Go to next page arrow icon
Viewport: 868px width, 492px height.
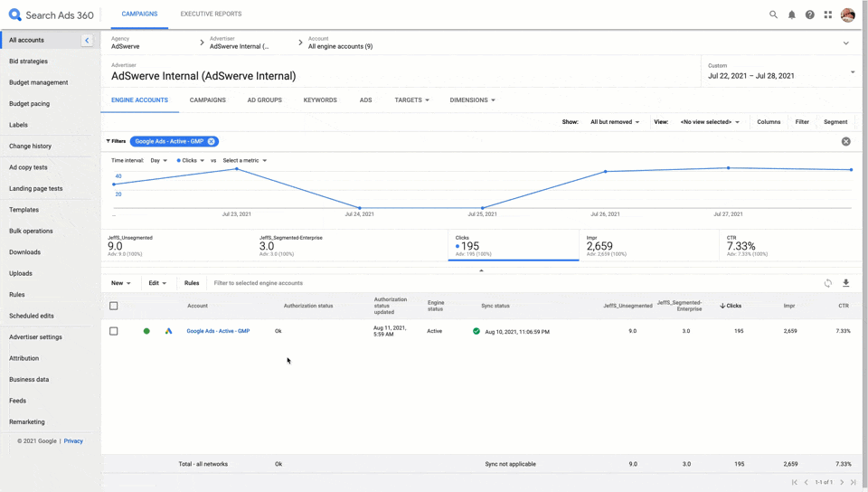click(x=842, y=482)
